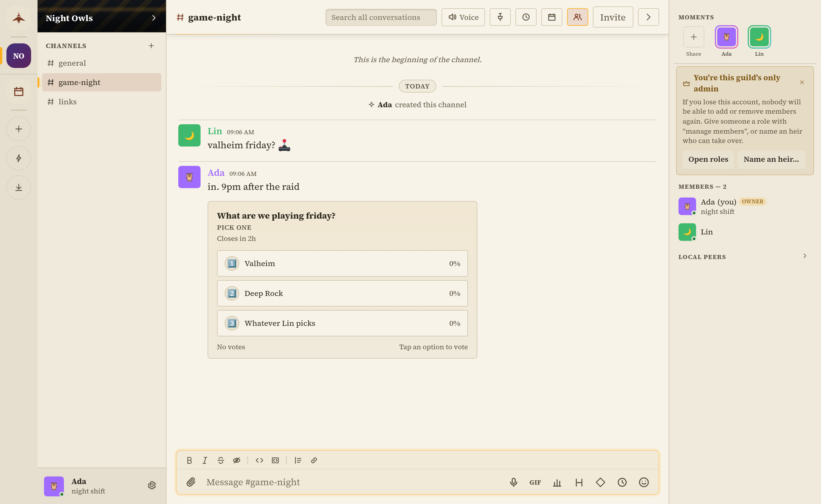Toggle the members list panel
The image size is (821, 504).
click(577, 17)
